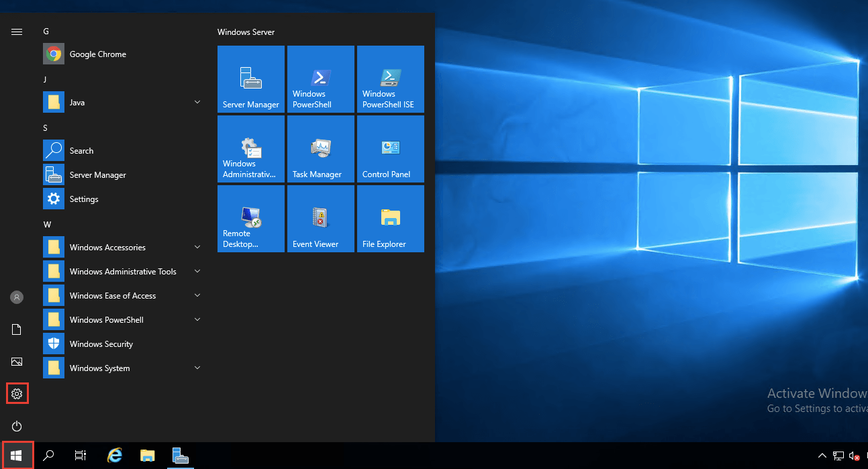Click the taskbar search magnifier icon
The image size is (868, 469).
click(x=48, y=456)
